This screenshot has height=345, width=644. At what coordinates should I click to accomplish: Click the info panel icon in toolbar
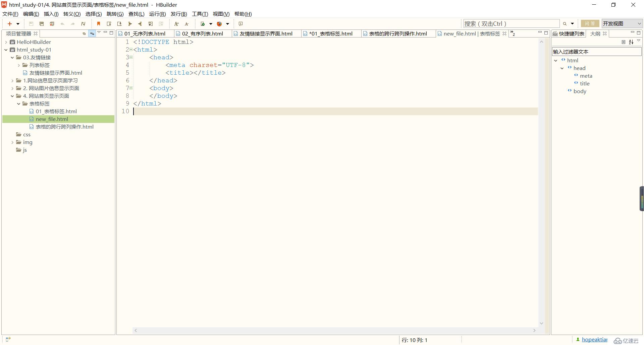[240, 24]
